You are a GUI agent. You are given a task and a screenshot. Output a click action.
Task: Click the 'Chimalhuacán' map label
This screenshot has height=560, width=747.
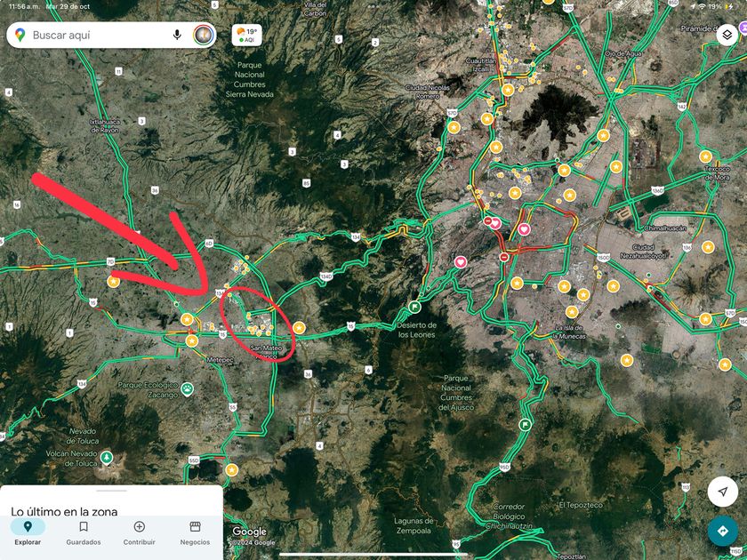click(665, 228)
